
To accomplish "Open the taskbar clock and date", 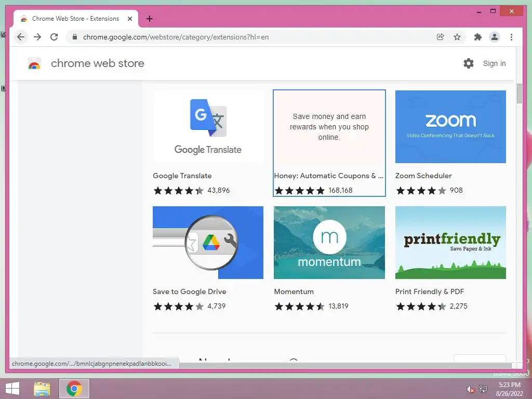I will (510, 389).
